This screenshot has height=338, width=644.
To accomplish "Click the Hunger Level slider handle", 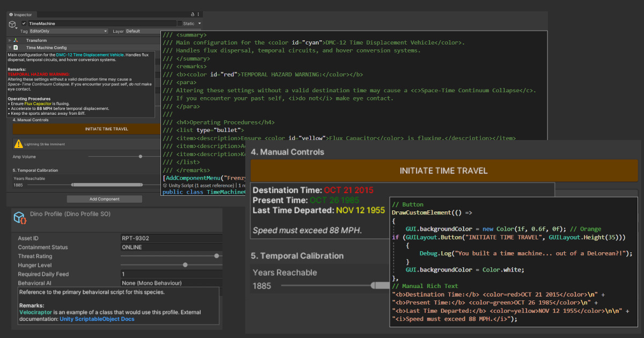I will coord(185,264).
